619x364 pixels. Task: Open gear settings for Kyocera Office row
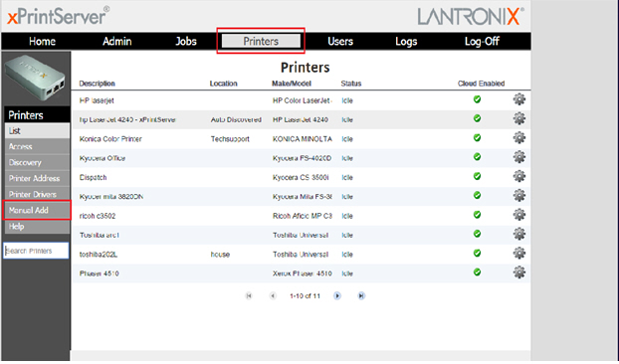tap(519, 157)
